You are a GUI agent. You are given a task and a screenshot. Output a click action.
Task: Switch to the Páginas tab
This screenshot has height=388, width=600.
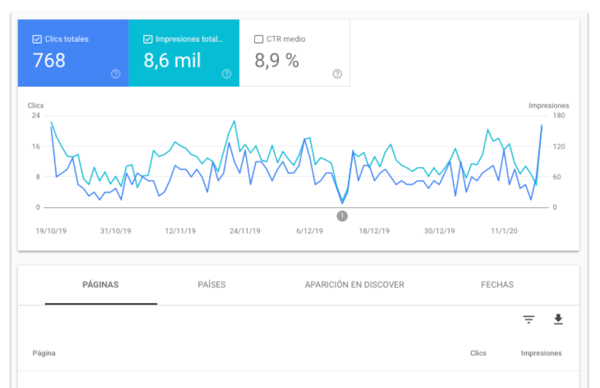101,285
